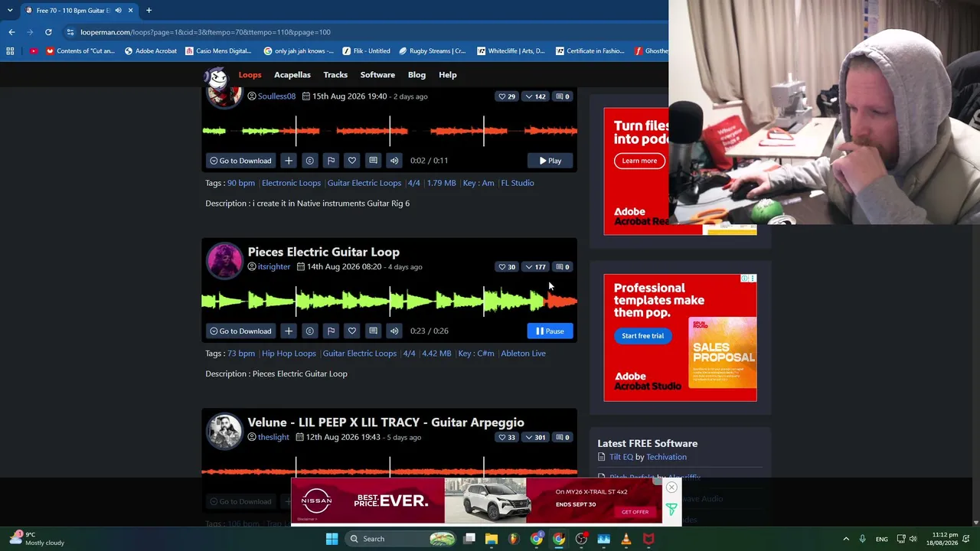Click the browser address bar
This screenshot has height=551, width=980.
[360, 32]
